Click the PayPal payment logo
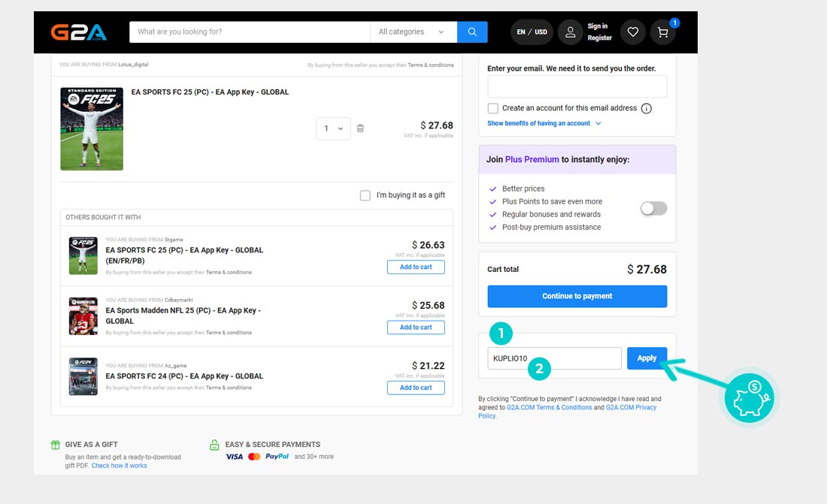This screenshot has width=827, height=504. pos(277,457)
